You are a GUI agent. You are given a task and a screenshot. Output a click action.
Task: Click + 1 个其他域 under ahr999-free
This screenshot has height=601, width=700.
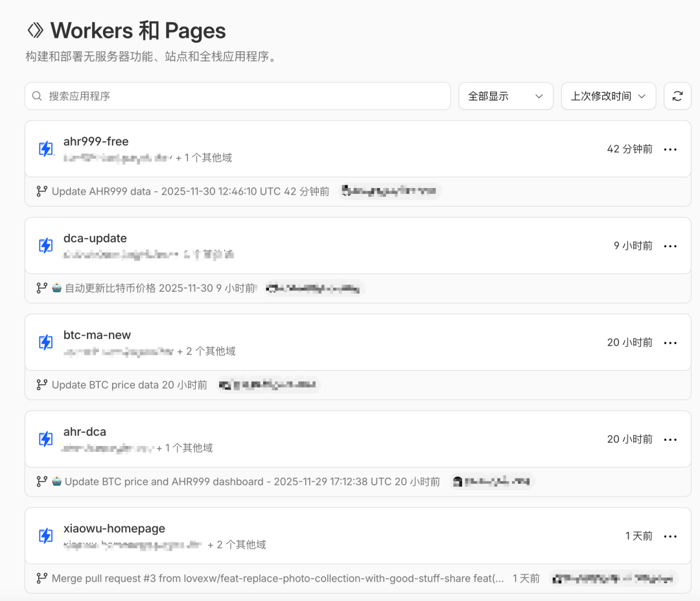(x=204, y=158)
